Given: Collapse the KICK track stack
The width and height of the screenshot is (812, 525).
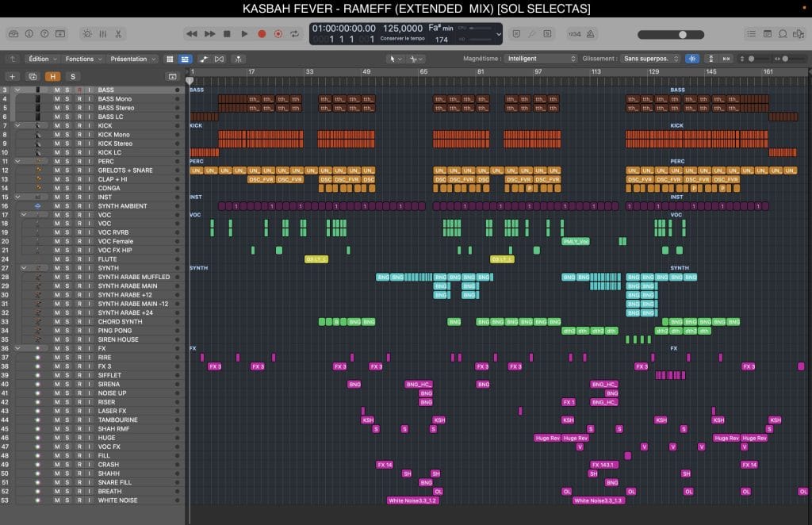Looking at the screenshot, I should 17,126.
